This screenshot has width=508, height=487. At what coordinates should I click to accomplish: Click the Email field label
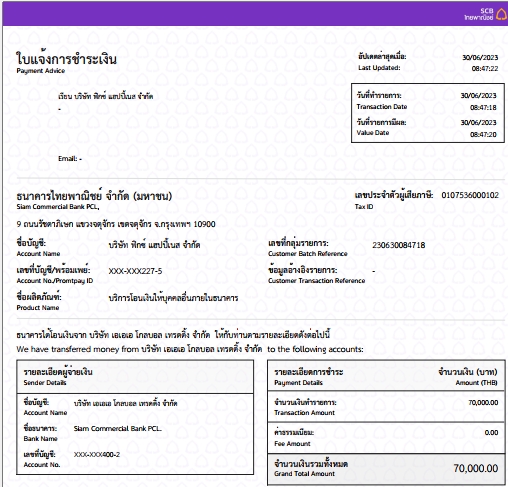point(68,158)
